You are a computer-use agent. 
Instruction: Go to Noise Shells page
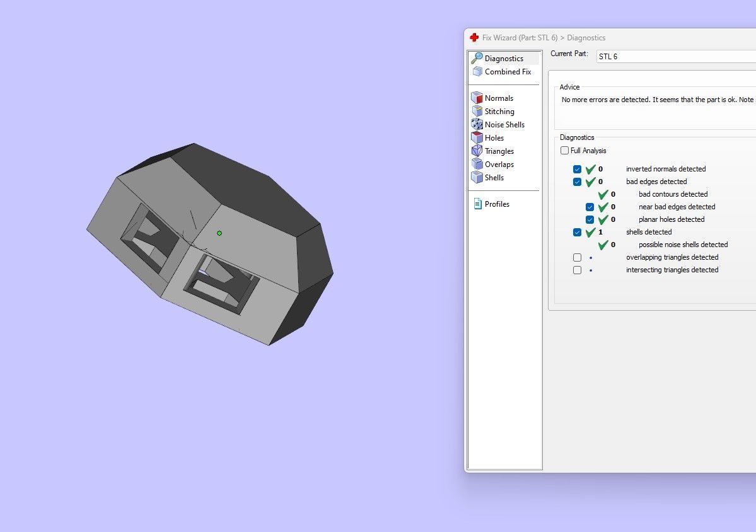[504, 124]
